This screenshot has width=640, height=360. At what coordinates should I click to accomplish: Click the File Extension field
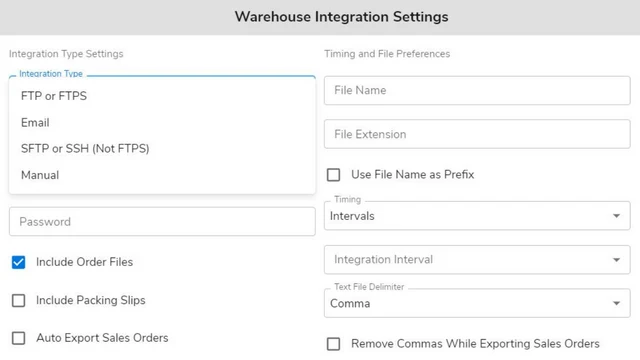point(477,134)
